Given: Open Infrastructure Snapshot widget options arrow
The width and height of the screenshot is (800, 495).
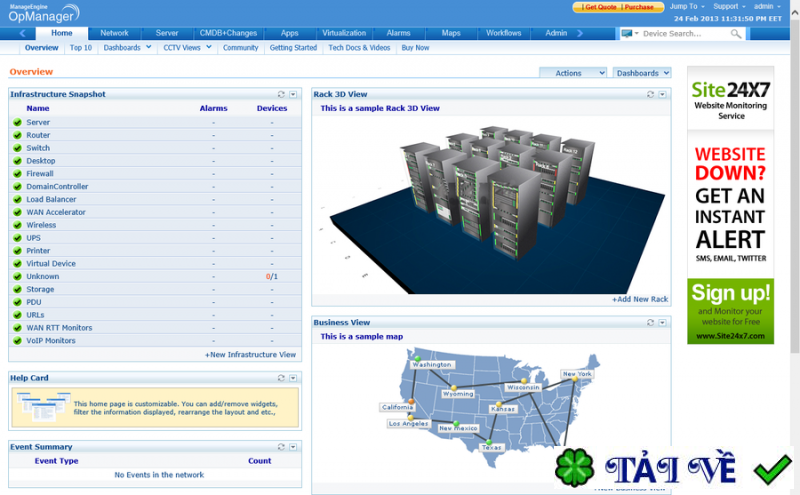Looking at the screenshot, I should [293, 94].
